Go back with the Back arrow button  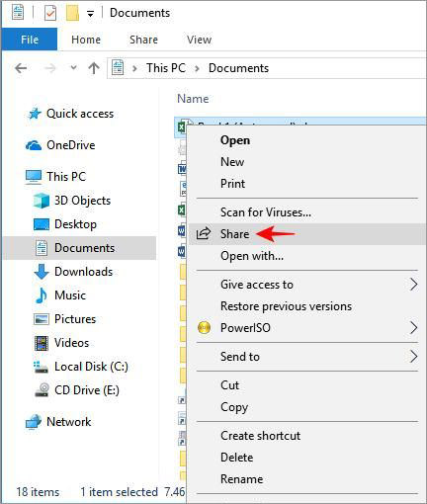[21, 68]
